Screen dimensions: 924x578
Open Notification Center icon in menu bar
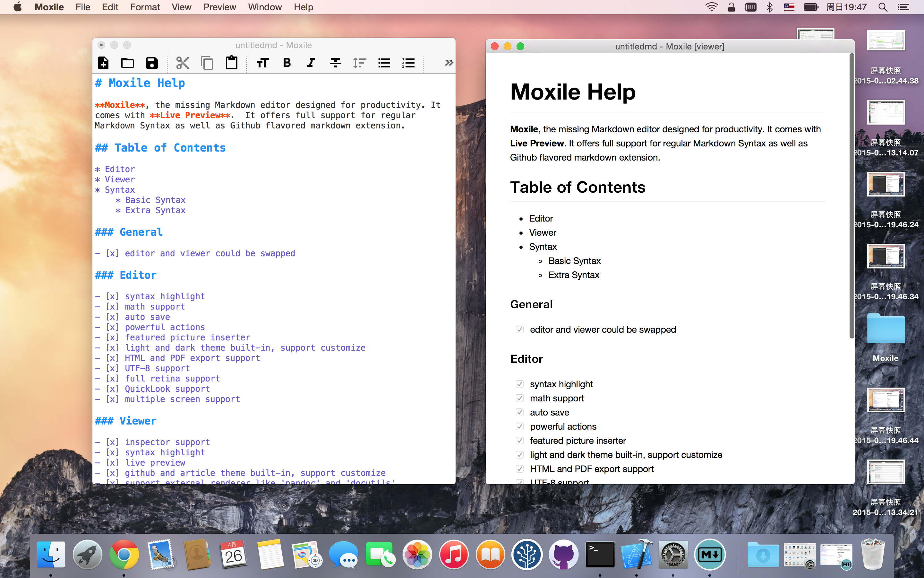pos(903,7)
